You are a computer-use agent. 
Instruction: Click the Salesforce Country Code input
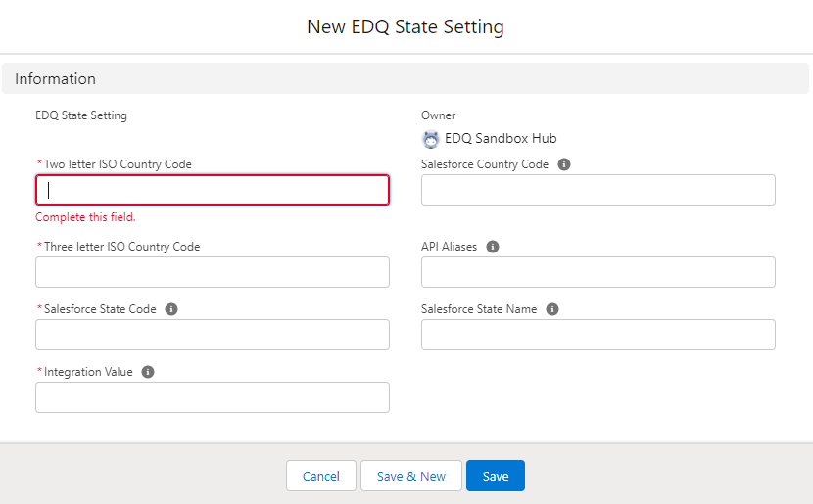[598, 190]
